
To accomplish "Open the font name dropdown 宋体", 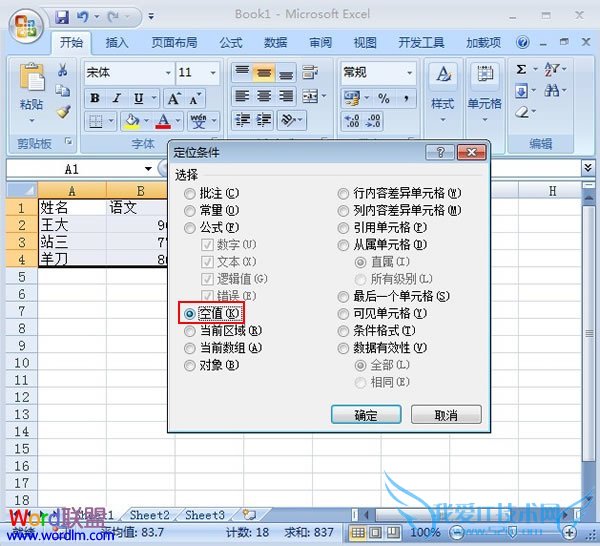I will tap(168, 73).
